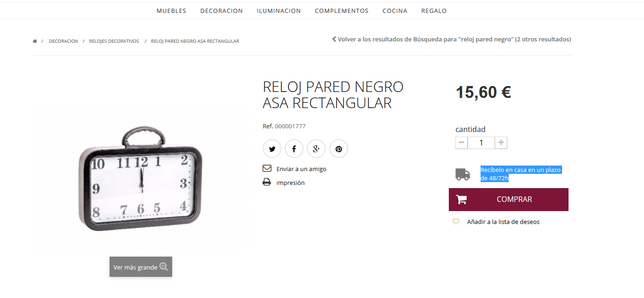
Task: Click the heart wishlist icon
Action: pyautogui.click(x=456, y=222)
